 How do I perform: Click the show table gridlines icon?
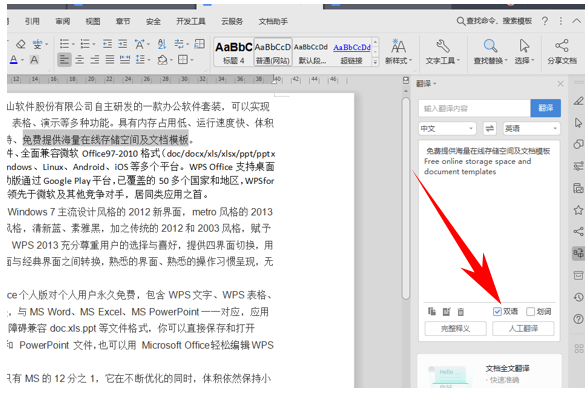[200, 44]
